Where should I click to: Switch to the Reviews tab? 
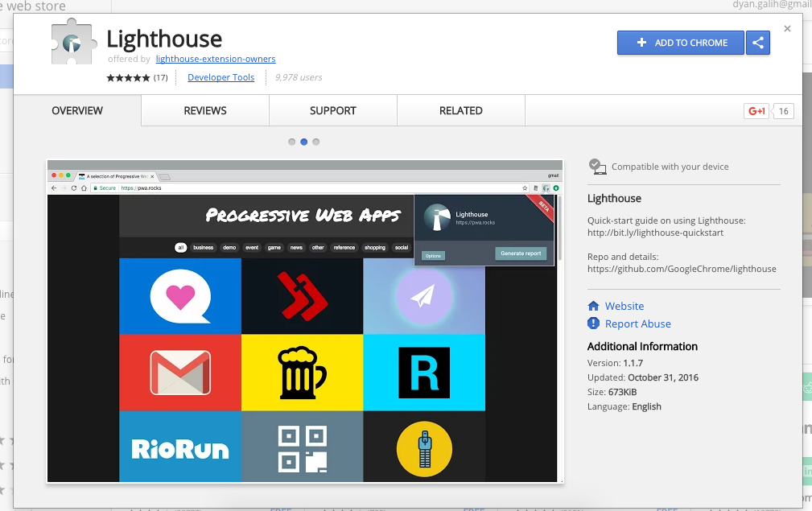205,110
